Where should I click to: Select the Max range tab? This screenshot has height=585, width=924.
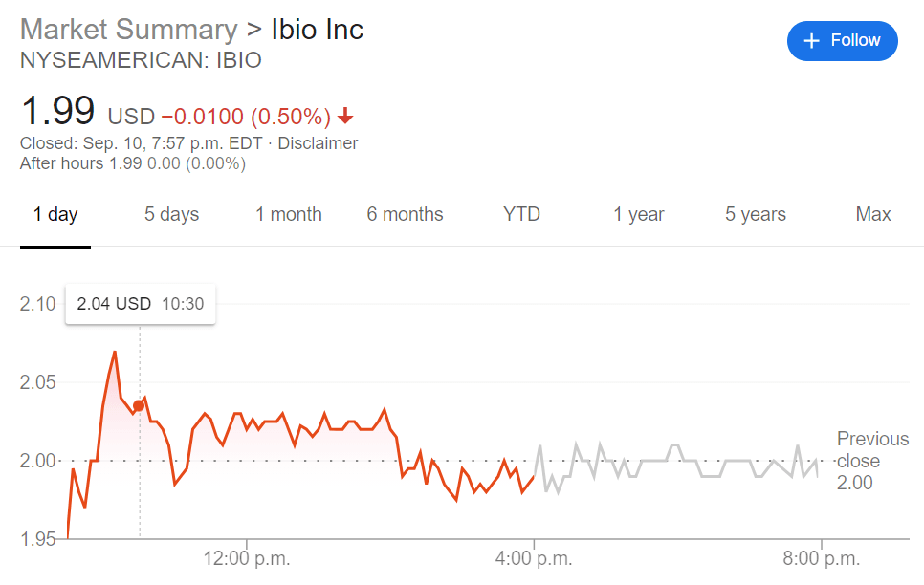(x=873, y=214)
